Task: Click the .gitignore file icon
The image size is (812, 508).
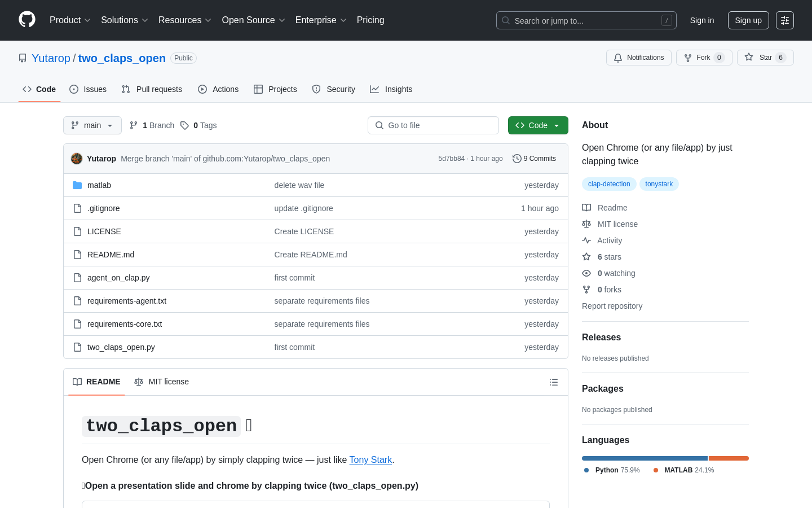Action: pos(78,208)
